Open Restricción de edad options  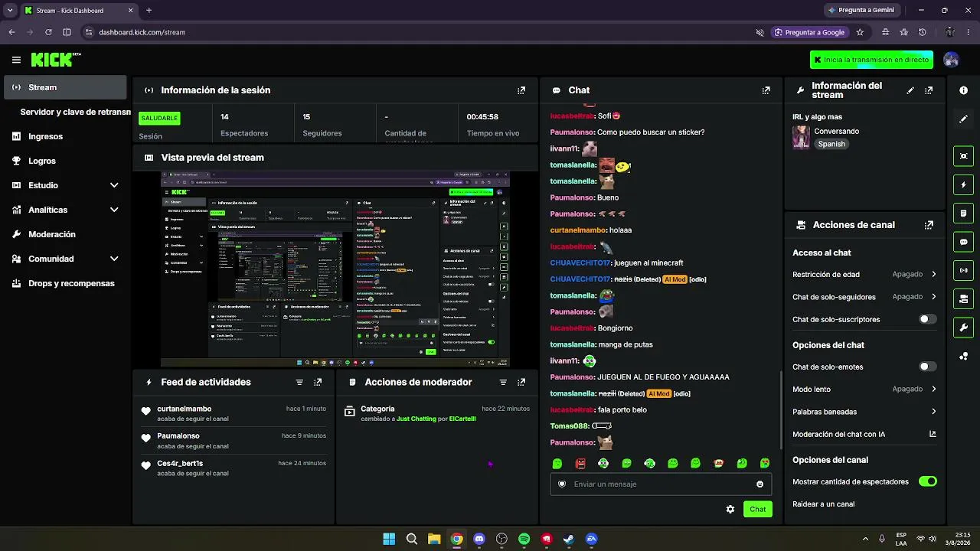(864, 274)
